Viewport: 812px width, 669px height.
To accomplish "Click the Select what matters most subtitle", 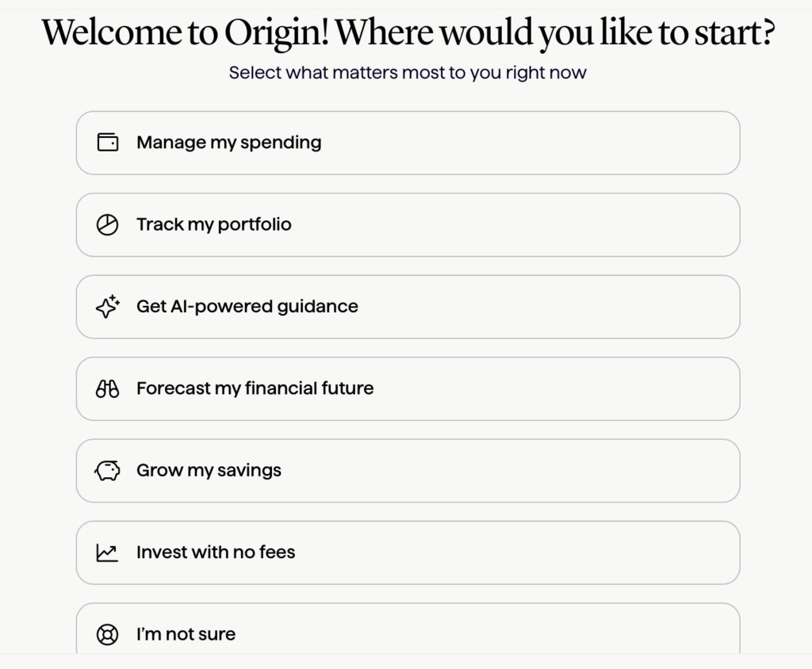I will tap(408, 72).
